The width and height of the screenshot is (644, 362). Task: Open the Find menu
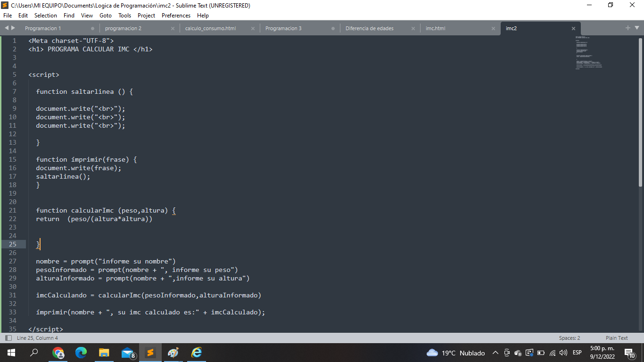pyautogui.click(x=69, y=16)
